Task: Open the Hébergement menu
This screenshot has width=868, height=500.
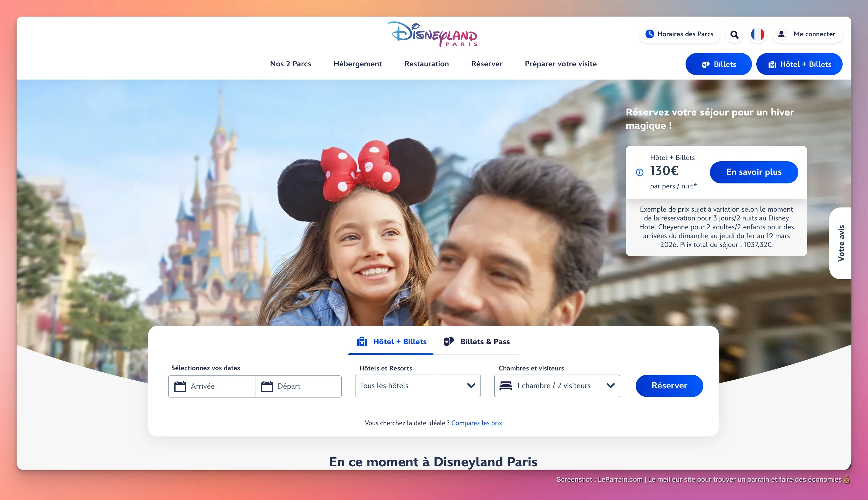Action: click(357, 64)
